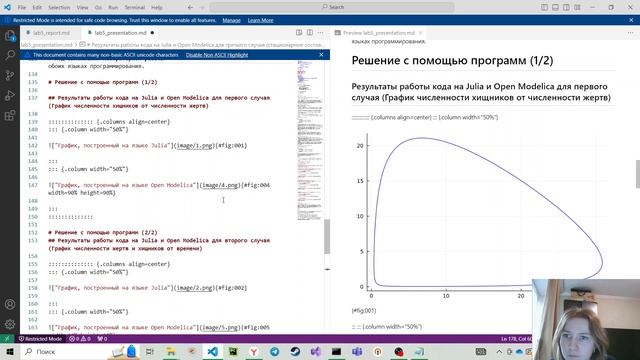Open the Terminal menu

pyautogui.click(x=135, y=7)
